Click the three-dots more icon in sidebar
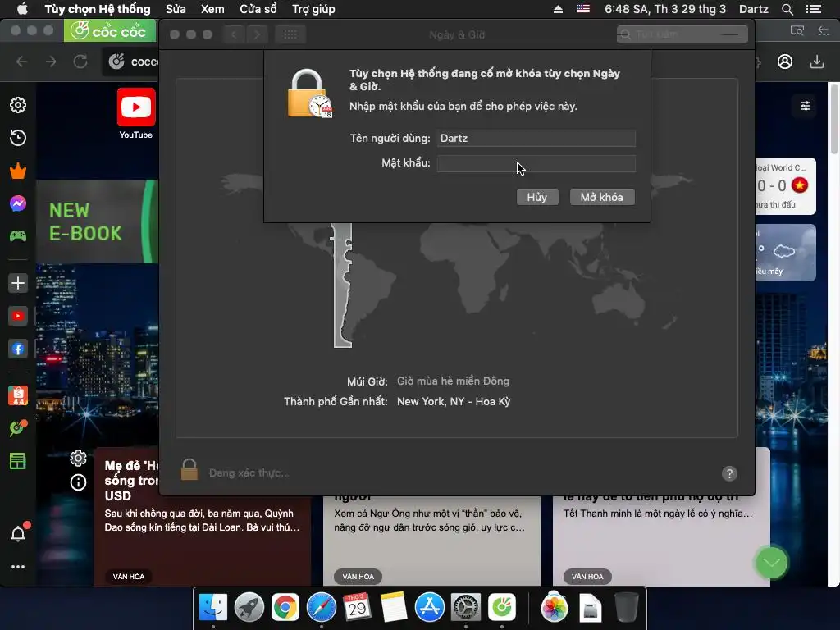This screenshot has width=840, height=630. click(18, 567)
